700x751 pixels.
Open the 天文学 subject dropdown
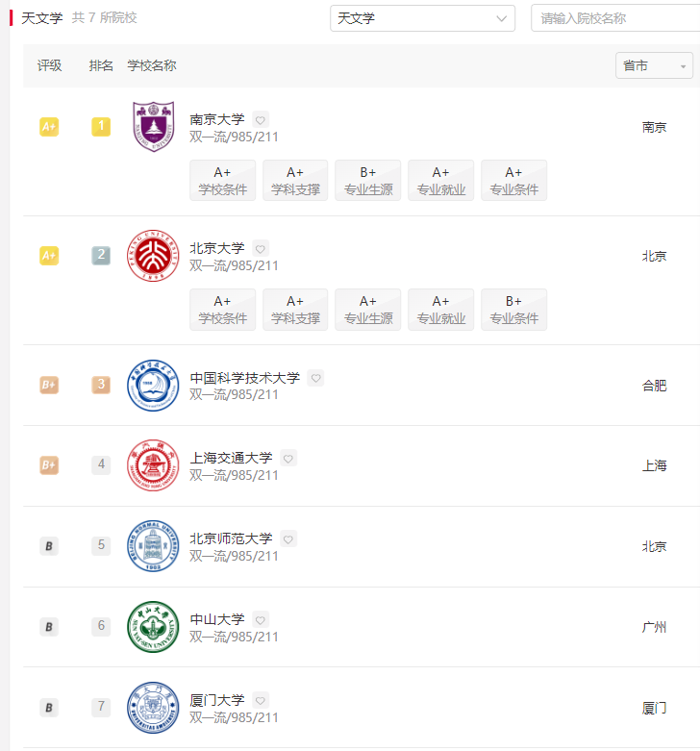422,18
